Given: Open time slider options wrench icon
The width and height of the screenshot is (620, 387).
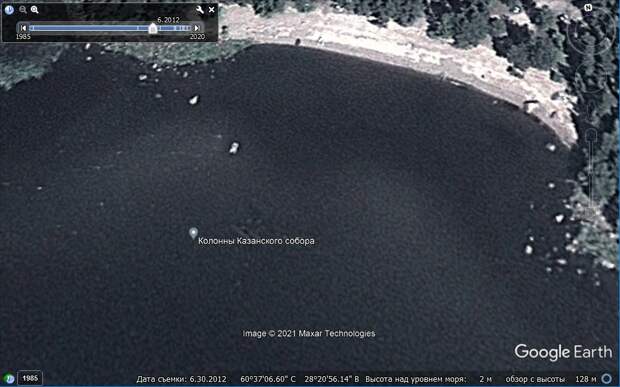Looking at the screenshot, I should [x=200, y=10].
